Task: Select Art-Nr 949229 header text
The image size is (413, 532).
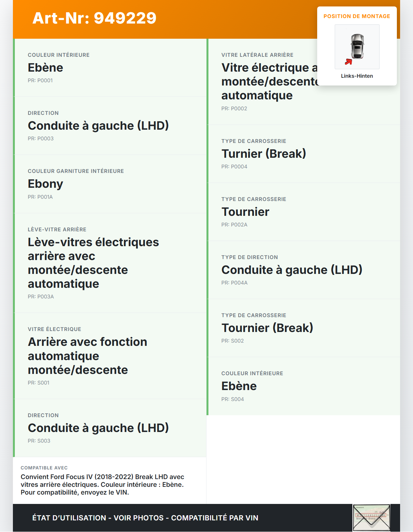Action: tap(95, 18)
